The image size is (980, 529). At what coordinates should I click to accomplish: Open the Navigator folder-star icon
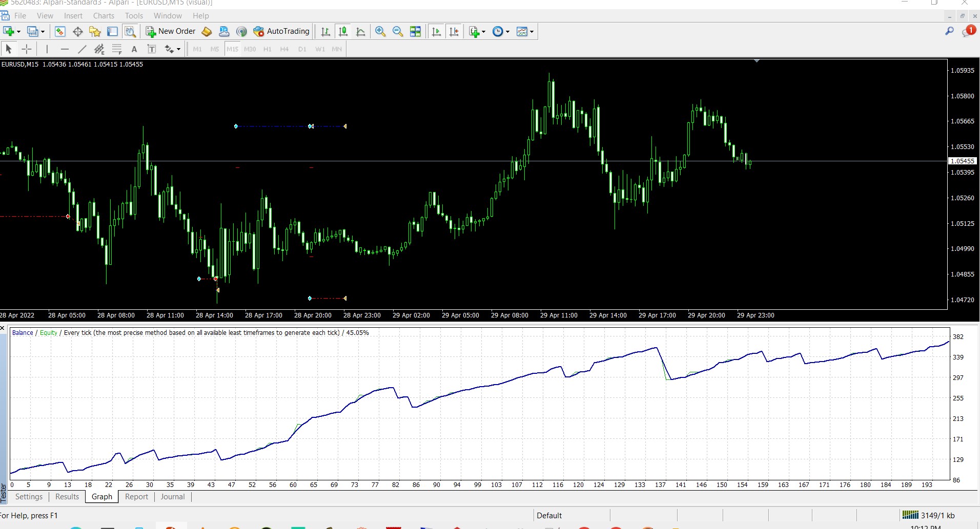pyautogui.click(x=95, y=32)
